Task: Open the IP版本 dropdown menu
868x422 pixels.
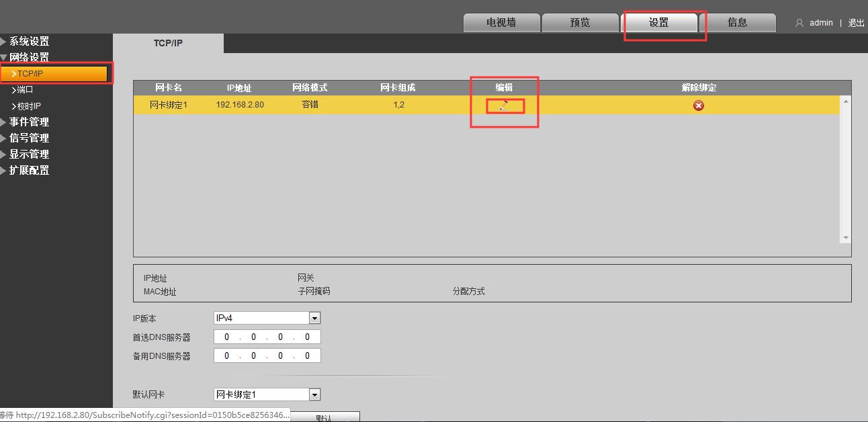Action: 313,317
